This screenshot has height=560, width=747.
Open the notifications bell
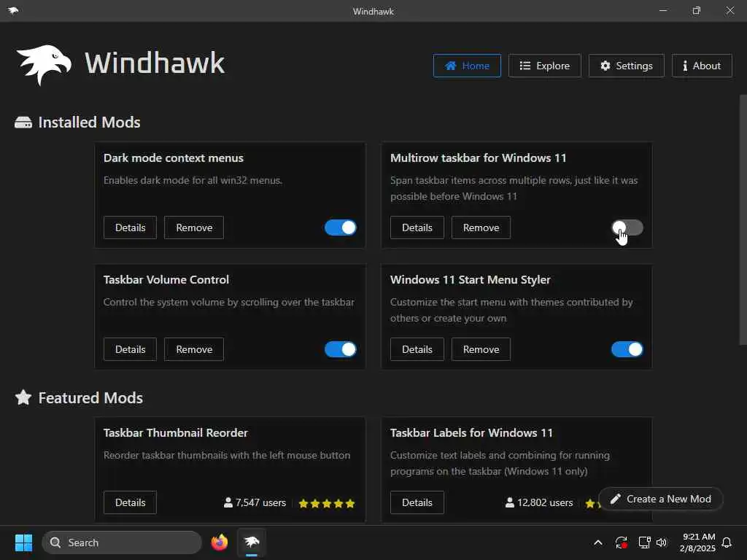[x=727, y=542]
